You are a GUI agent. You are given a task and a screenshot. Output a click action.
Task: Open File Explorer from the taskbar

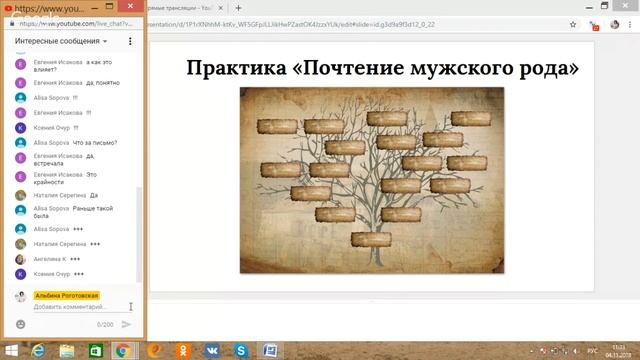[x=67, y=351]
